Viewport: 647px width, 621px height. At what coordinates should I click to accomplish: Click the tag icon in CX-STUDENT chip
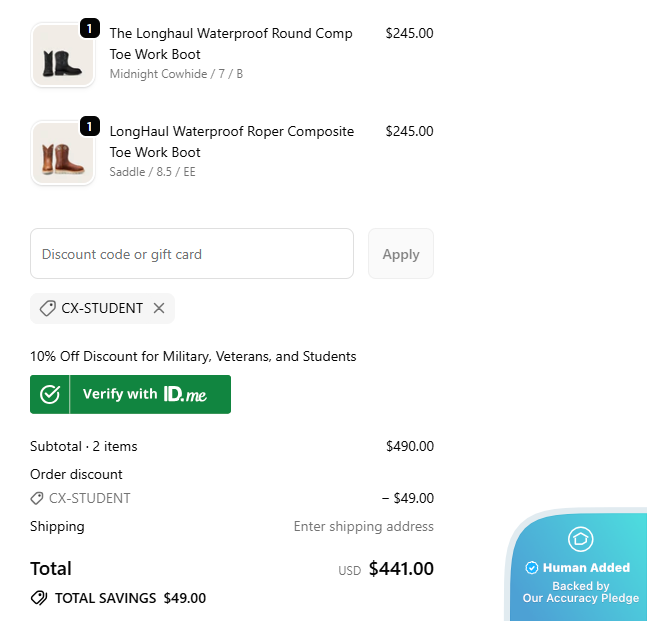tap(47, 308)
